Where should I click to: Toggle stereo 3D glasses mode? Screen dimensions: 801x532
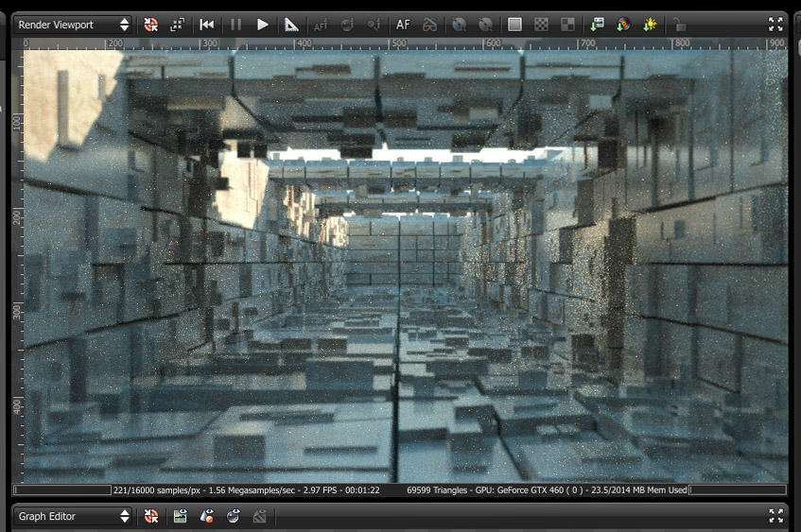429,25
